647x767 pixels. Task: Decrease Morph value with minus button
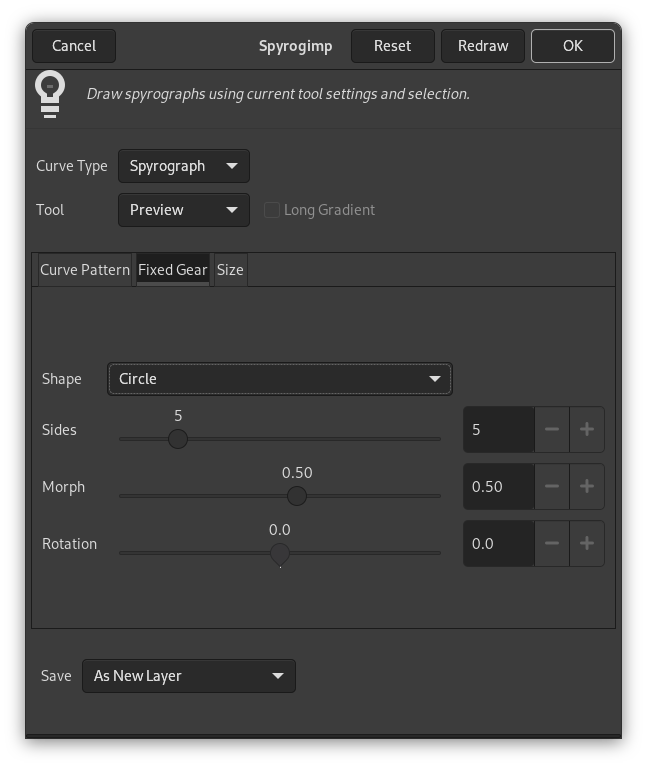pos(552,487)
